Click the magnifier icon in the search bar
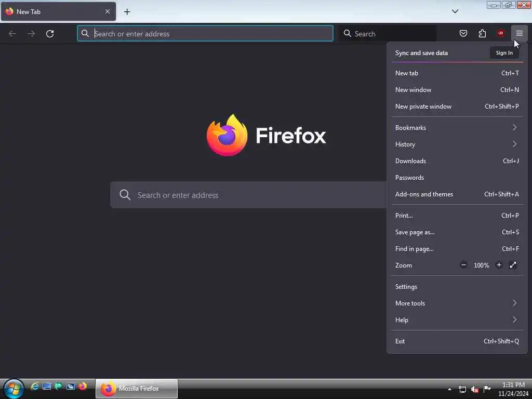Viewport: 532px width, 399px height. 347,33
